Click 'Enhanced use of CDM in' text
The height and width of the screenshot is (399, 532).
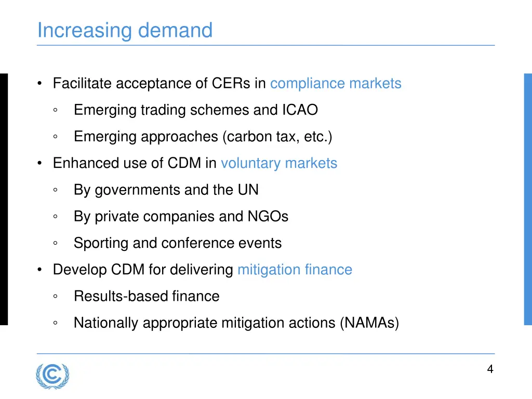(135, 163)
